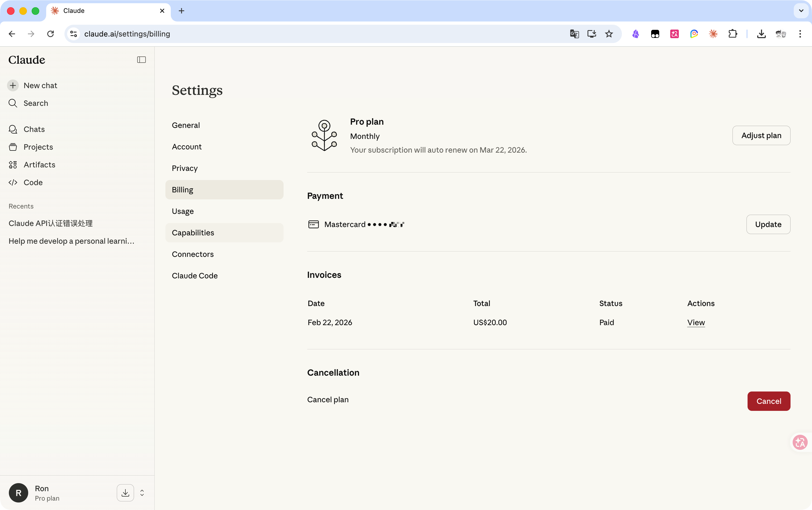
Task: Update the Mastercard payment method
Action: tap(768, 224)
